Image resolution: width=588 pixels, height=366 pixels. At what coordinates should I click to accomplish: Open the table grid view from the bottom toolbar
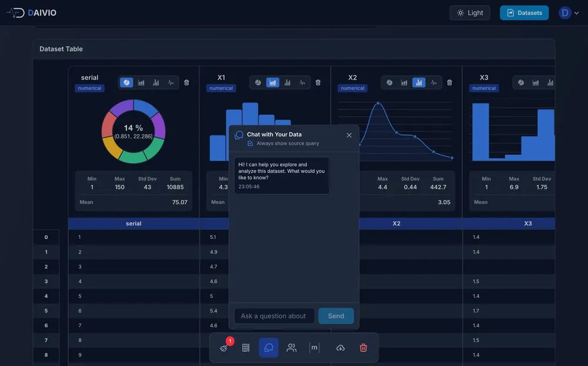[246, 347]
